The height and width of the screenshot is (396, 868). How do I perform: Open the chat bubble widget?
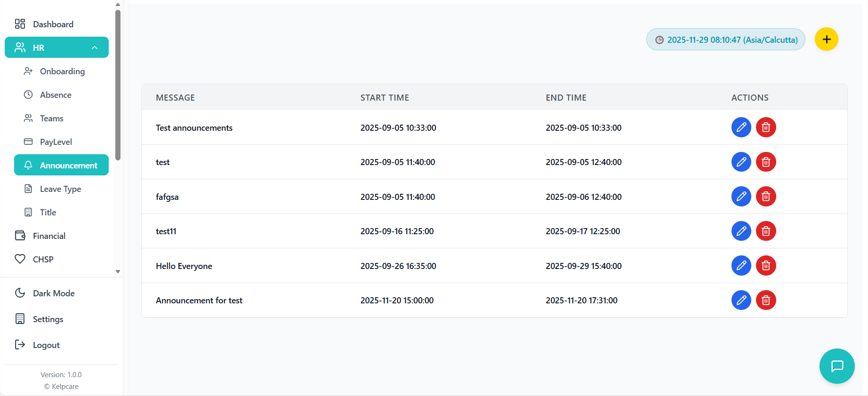(836, 366)
